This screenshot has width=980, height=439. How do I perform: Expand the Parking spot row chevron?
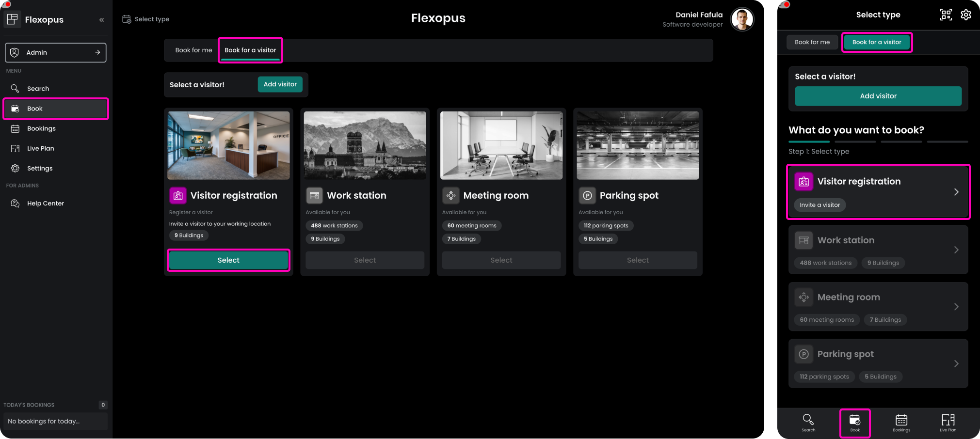pos(956,364)
